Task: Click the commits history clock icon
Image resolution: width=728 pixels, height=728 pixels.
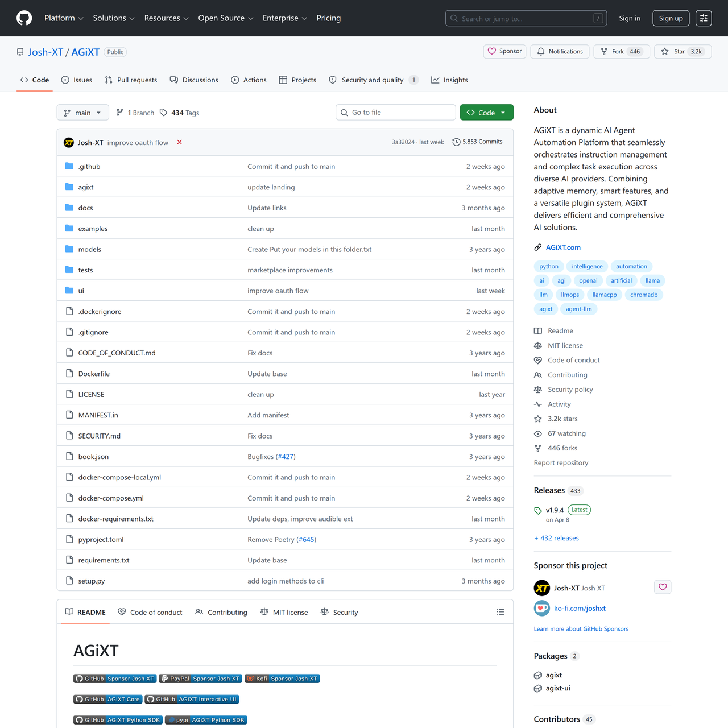Action: (x=456, y=142)
